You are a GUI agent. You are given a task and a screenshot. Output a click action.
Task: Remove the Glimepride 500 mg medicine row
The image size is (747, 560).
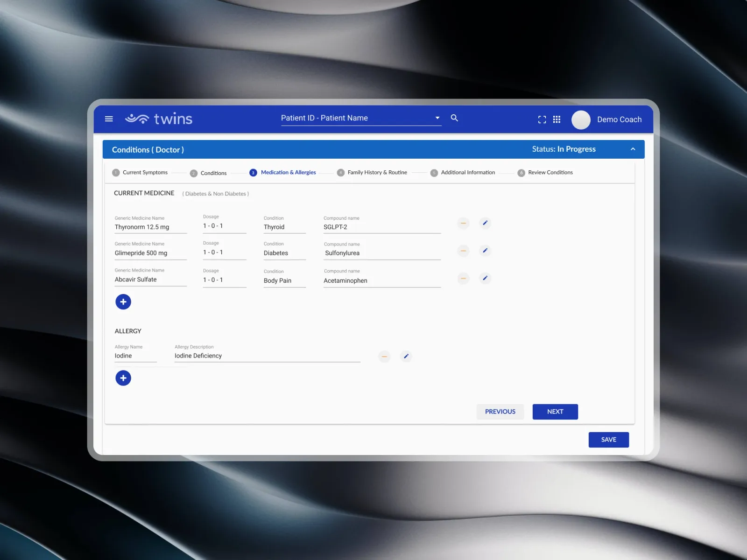463,251
